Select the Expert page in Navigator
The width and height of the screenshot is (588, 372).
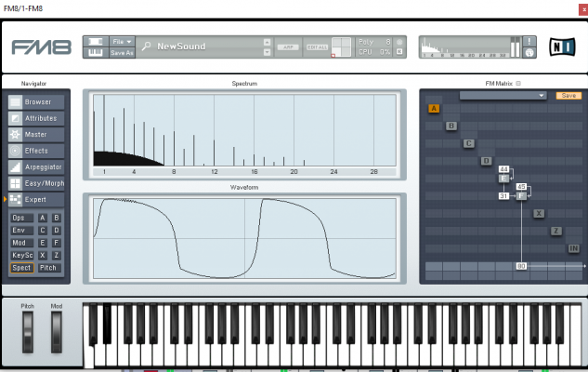pos(36,199)
